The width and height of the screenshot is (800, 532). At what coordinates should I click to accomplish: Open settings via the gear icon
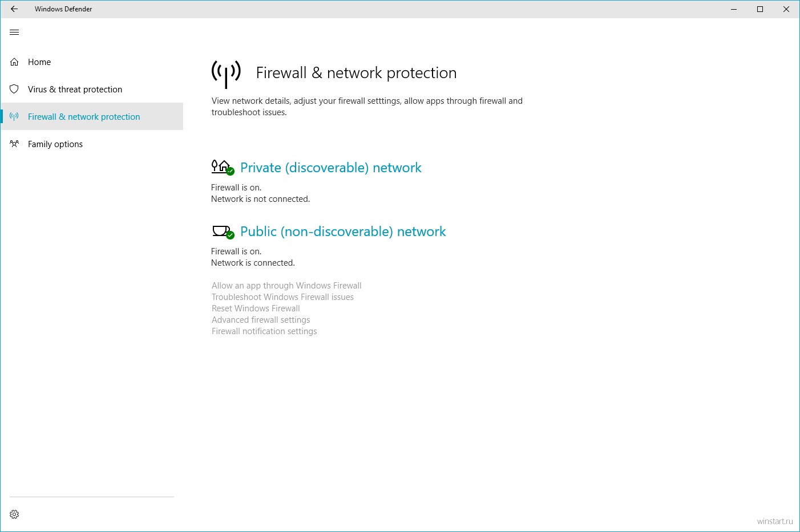click(x=14, y=514)
